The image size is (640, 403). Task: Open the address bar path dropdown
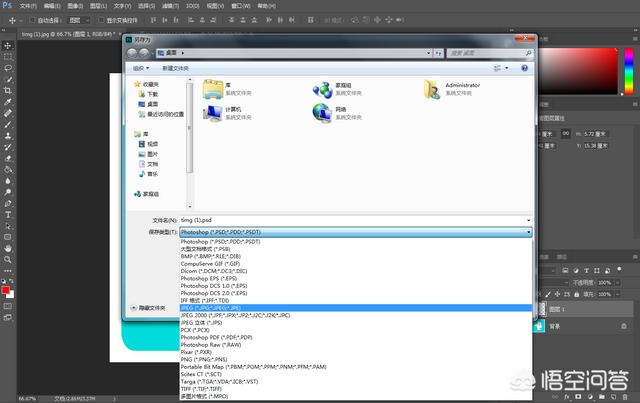click(428, 53)
